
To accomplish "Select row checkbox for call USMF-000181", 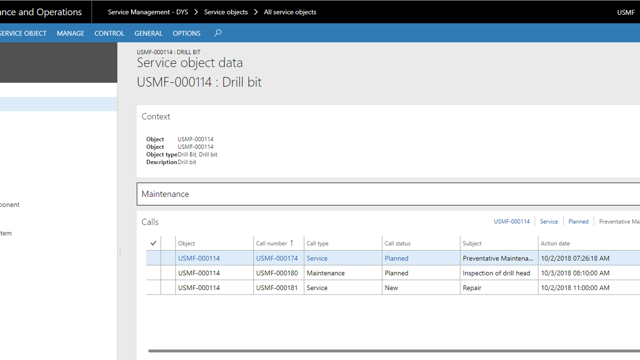I will (x=153, y=287).
